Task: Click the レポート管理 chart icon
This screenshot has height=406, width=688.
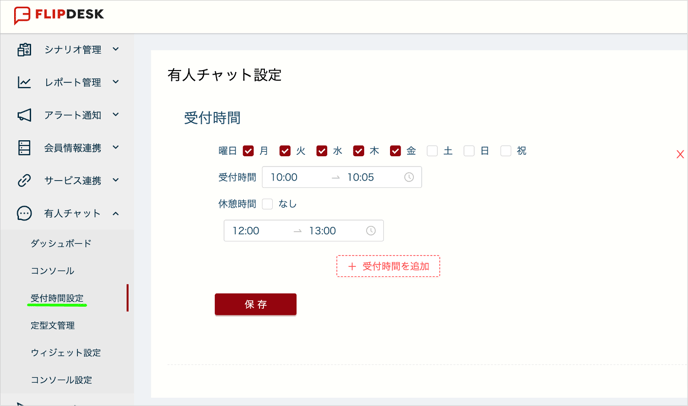Action: 24,82
